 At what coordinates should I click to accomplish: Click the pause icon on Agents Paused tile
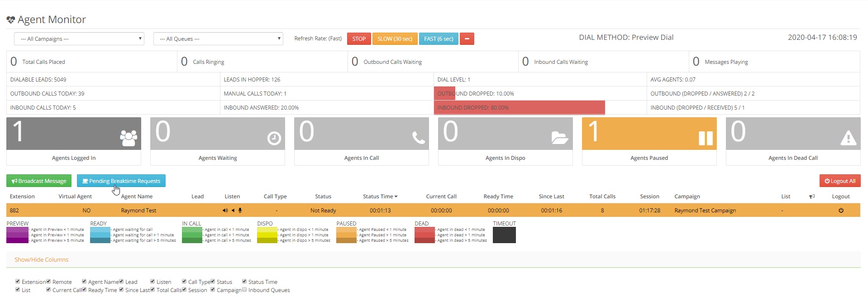tap(705, 138)
